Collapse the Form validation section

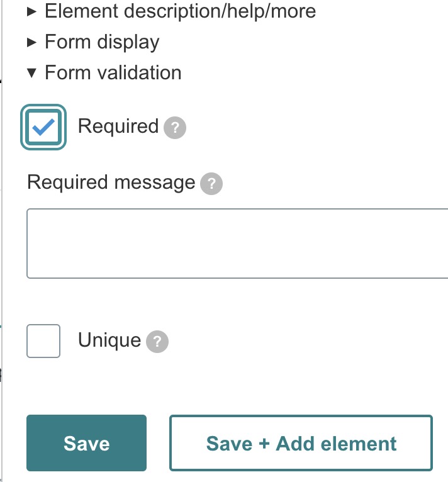pyautogui.click(x=113, y=73)
